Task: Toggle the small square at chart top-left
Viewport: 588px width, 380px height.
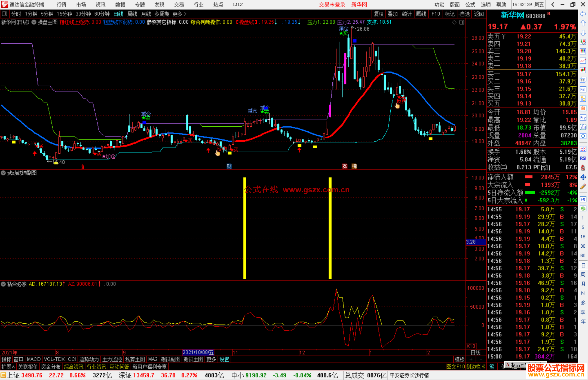Action: click(x=5, y=14)
